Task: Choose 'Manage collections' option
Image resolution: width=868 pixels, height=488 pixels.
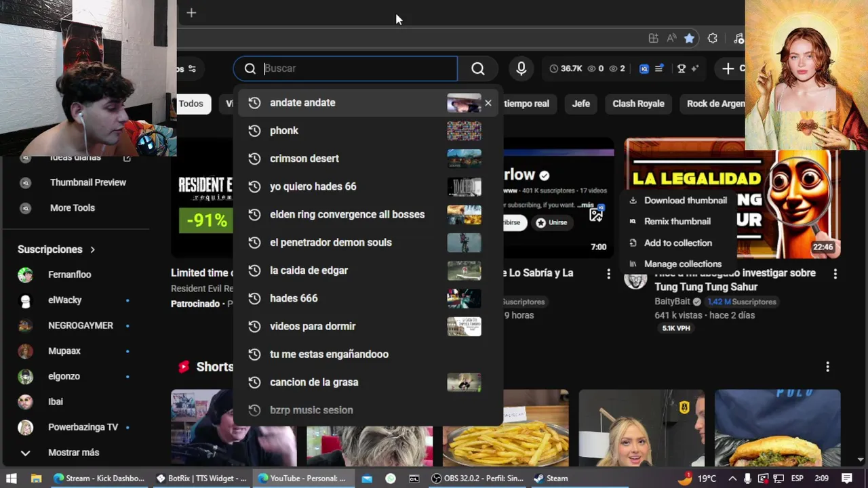Action: click(675, 264)
